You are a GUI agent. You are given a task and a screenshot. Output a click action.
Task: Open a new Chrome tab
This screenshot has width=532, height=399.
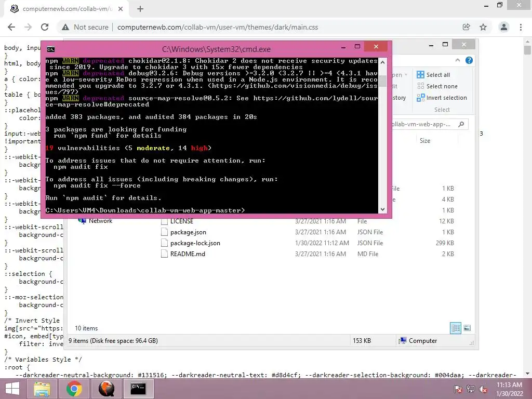coord(140,9)
